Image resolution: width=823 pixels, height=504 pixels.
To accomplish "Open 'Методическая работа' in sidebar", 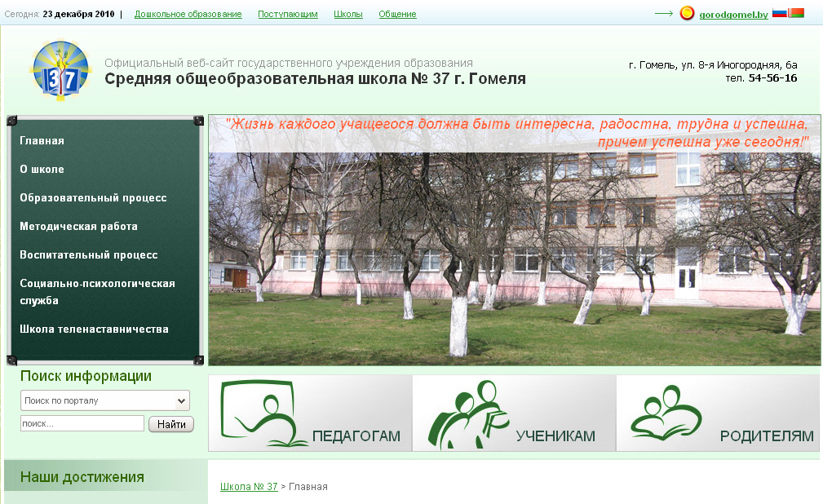I will coord(78,227).
